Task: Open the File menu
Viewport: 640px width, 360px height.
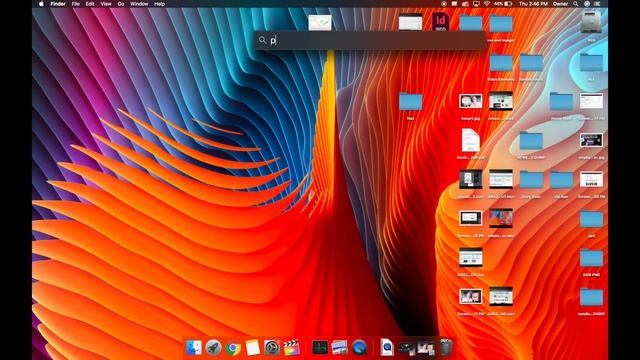Action: tap(76, 4)
